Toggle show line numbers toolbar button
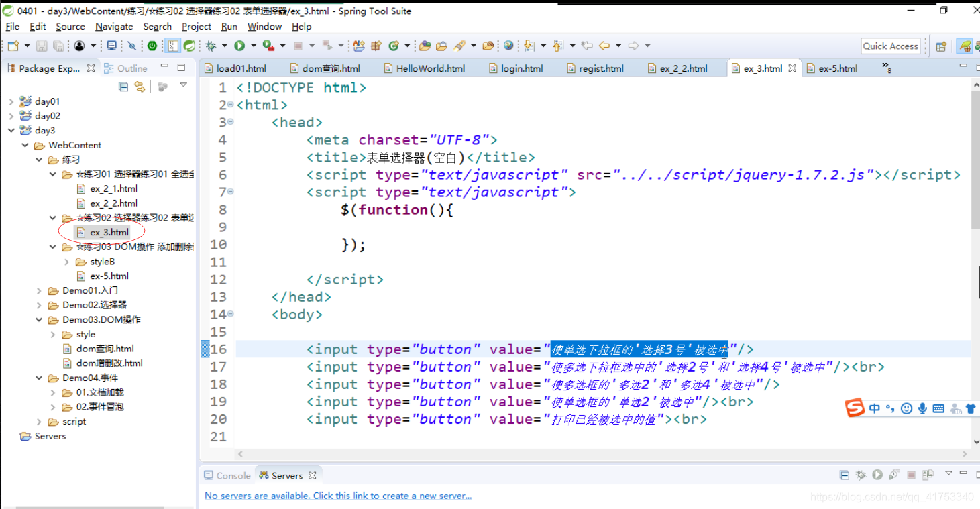 pyautogui.click(x=173, y=46)
